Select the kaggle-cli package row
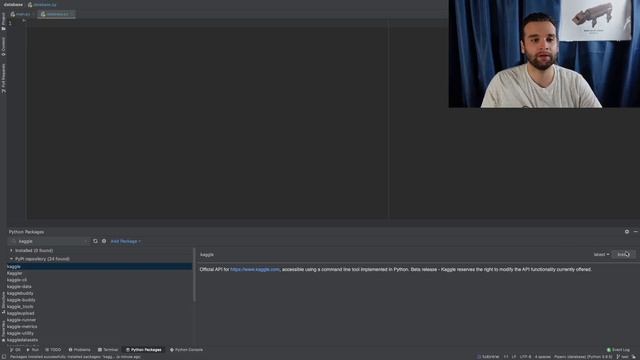This screenshot has height=360, width=640. [x=99, y=280]
